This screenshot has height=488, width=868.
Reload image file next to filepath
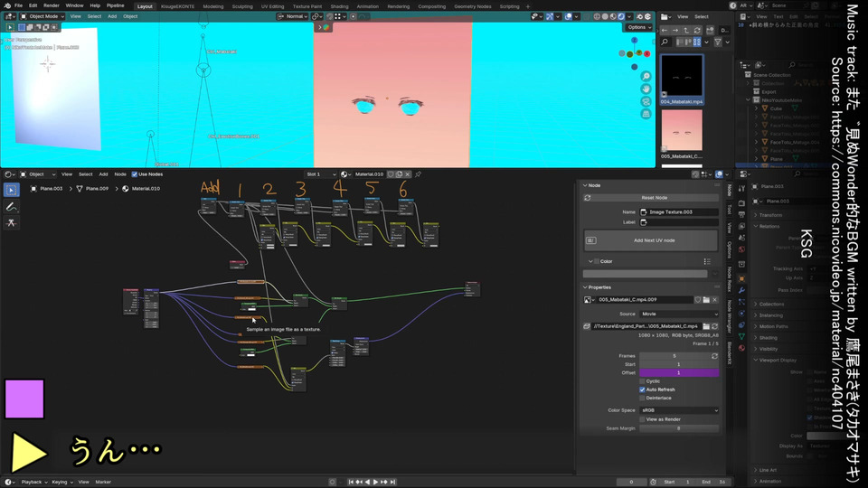[x=714, y=326]
